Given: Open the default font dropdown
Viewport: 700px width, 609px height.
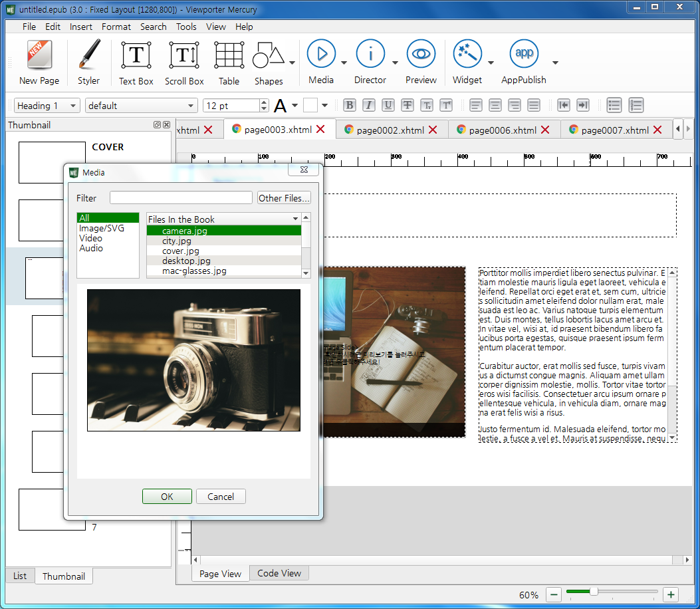Looking at the screenshot, I should pyautogui.click(x=141, y=106).
